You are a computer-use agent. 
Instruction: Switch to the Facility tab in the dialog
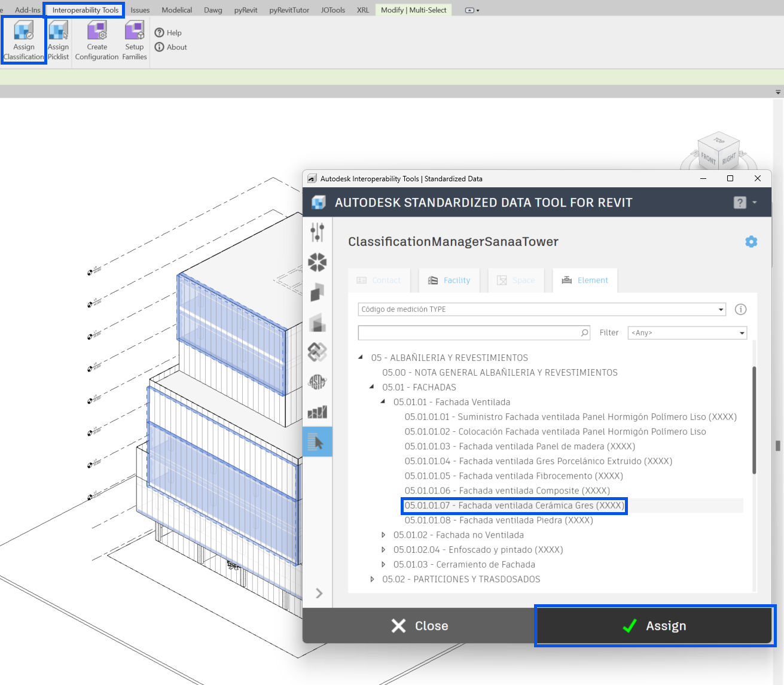click(449, 280)
